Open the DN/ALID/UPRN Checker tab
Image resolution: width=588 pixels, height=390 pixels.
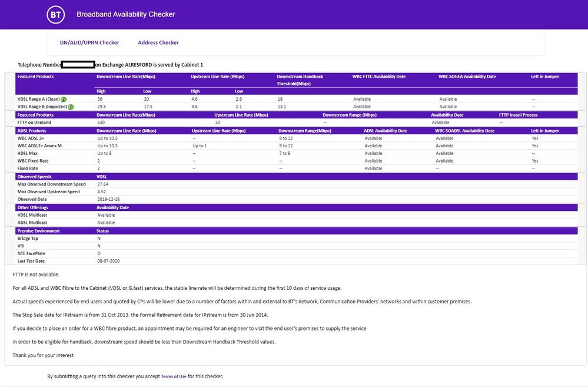pos(89,43)
